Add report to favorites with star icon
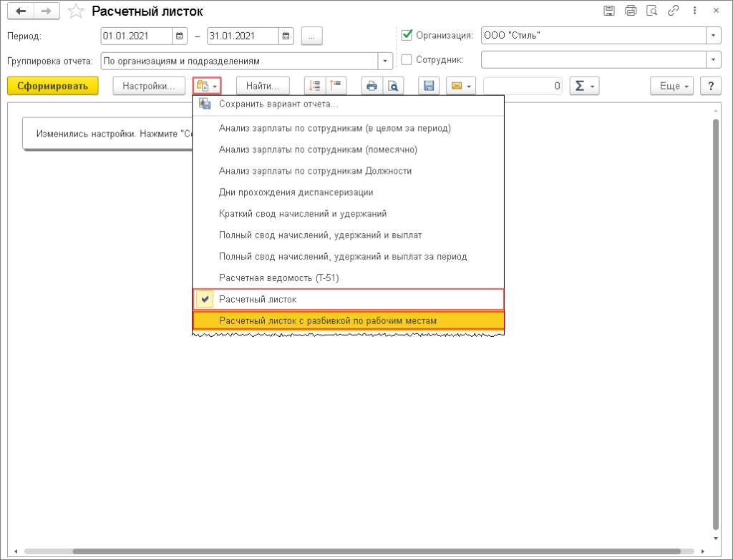Viewport: 733px width, 560px height. [x=75, y=11]
